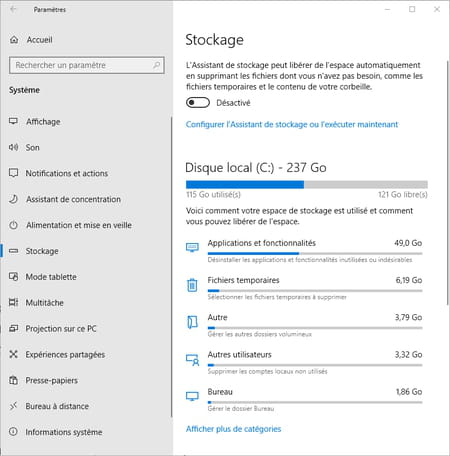450x456 pixels.
Task: Click the 1,86 Go size value
Action: 409,392
